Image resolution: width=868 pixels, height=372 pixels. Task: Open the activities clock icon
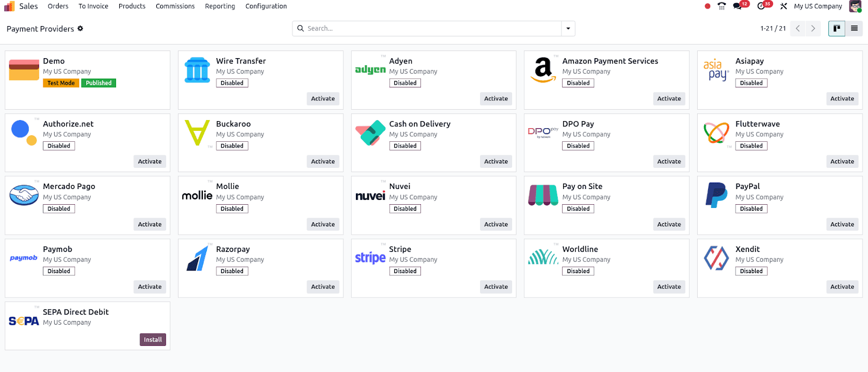pyautogui.click(x=762, y=7)
